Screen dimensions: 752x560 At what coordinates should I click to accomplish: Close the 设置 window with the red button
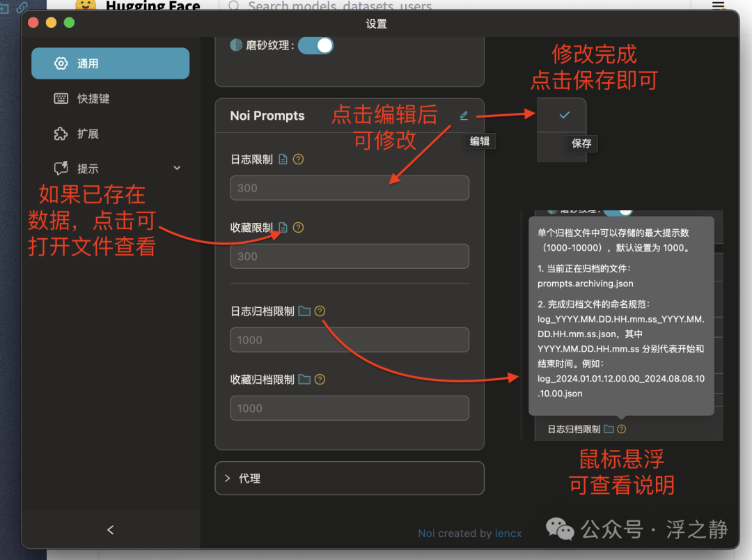(33, 22)
